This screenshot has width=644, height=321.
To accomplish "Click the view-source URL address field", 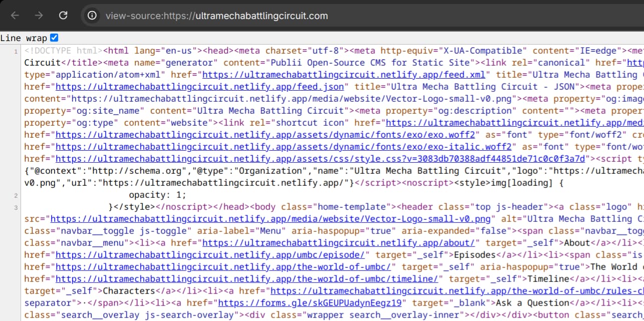I will click(217, 16).
